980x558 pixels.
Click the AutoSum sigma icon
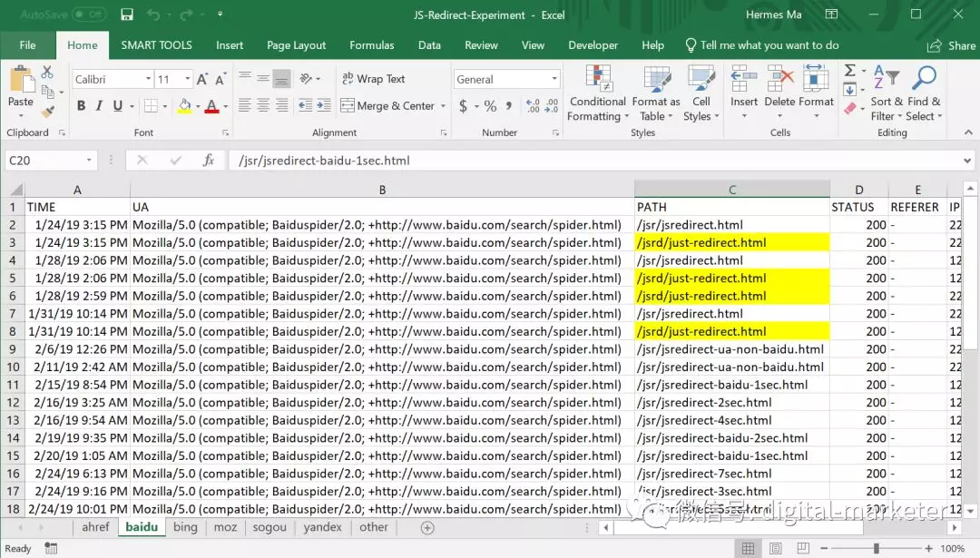pos(850,71)
